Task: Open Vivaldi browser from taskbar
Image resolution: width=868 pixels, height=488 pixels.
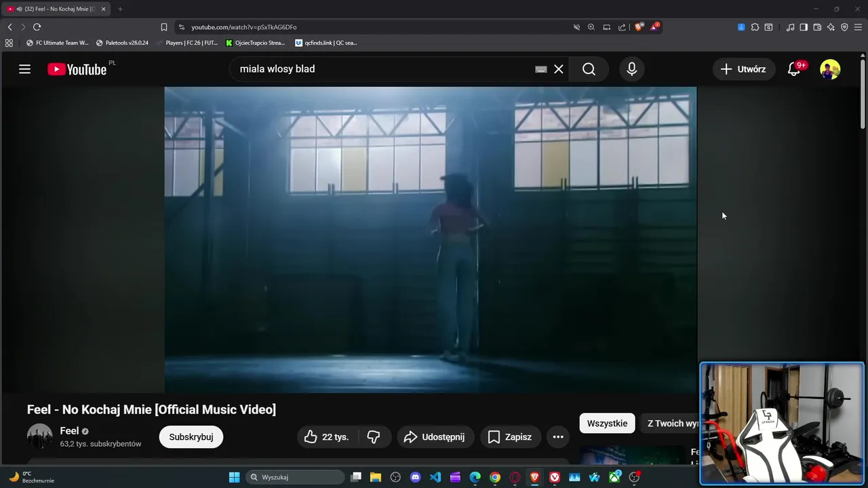Action: (555, 477)
